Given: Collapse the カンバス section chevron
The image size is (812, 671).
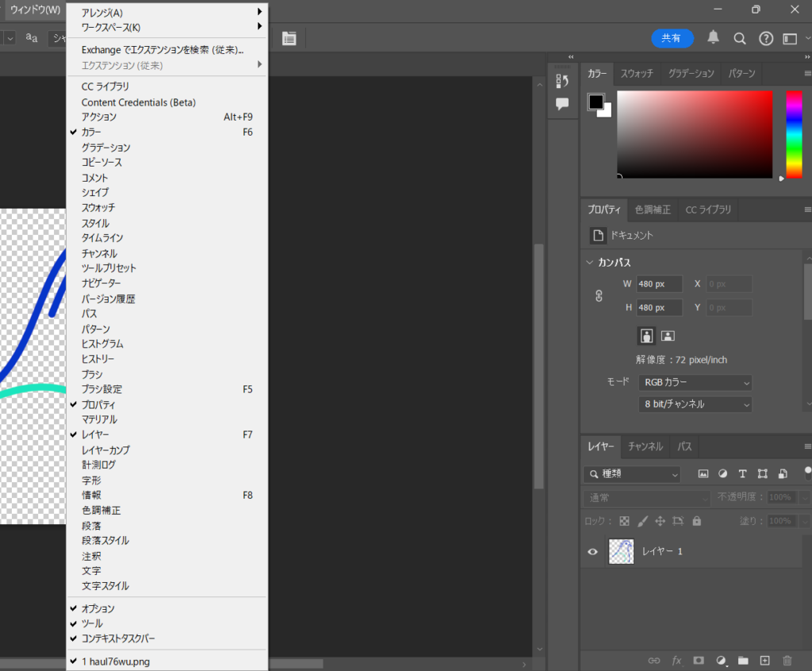Looking at the screenshot, I should click(589, 263).
